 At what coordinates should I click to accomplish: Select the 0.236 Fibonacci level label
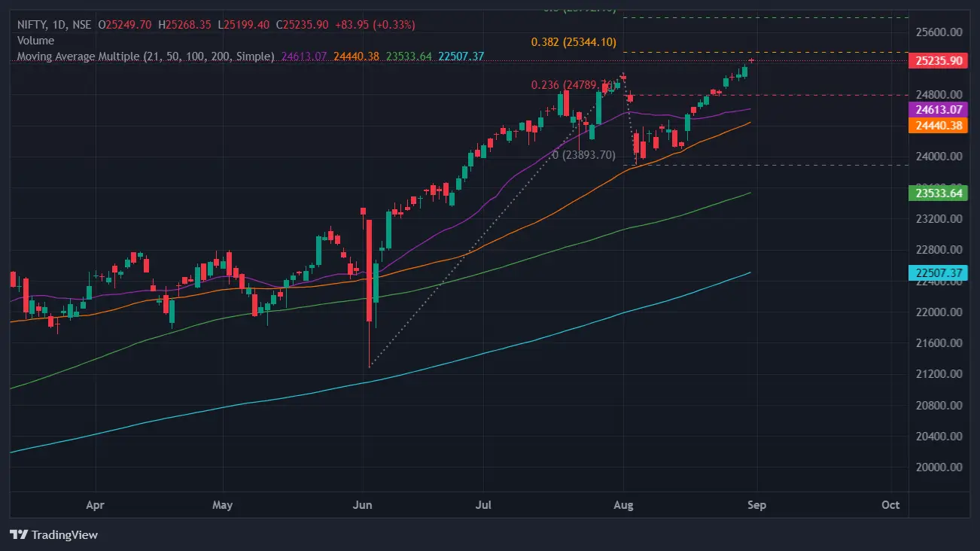pos(574,85)
